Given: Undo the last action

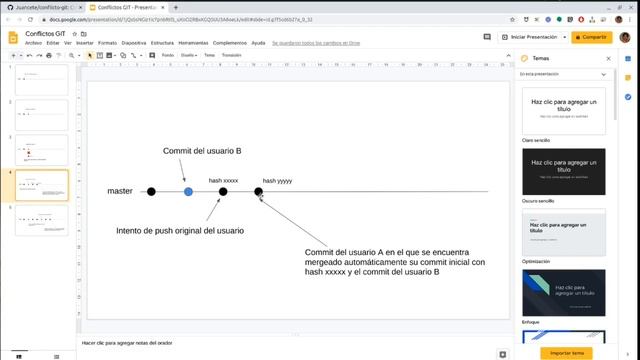Looking at the screenshot, I should click(29, 55).
